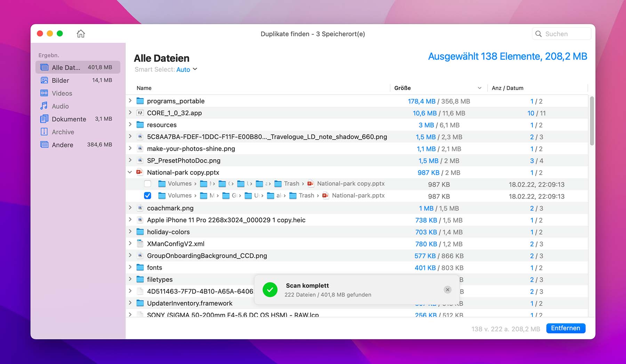This screenshot has height=364, width=626.
Task: Open the Smart Select Auto dropdown
Action: click(x=187, y=69)
